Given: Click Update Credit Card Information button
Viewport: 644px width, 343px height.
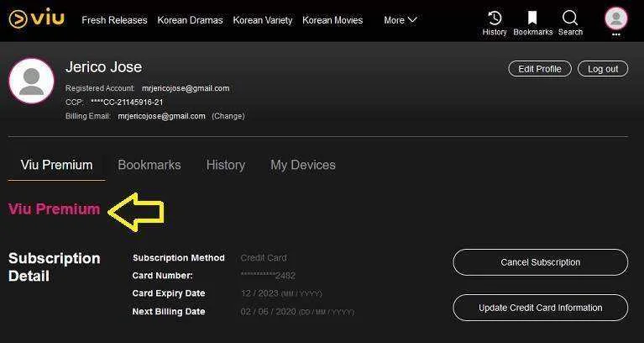Looking at the screenshot, I should (x=540, y=308).
